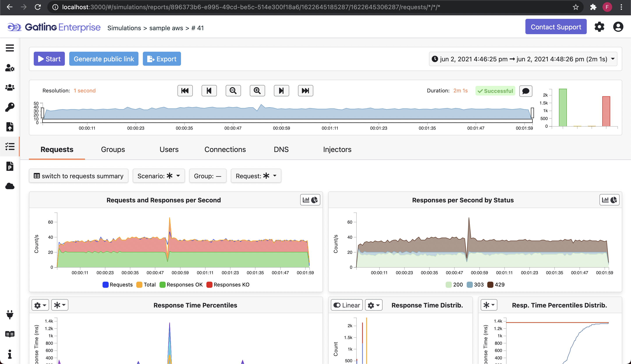This screenshot has width=631, height=364.
Task: Switch to the Users tab
Action: point(168,150)
